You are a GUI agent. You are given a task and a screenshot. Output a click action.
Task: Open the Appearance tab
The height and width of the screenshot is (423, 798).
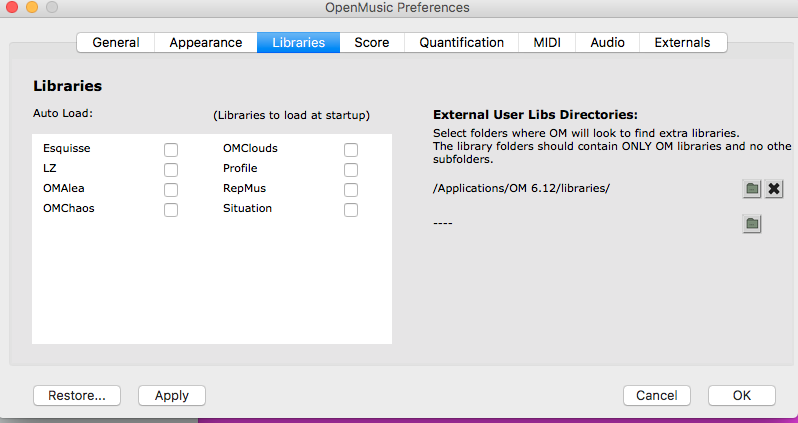click(206, 42)
